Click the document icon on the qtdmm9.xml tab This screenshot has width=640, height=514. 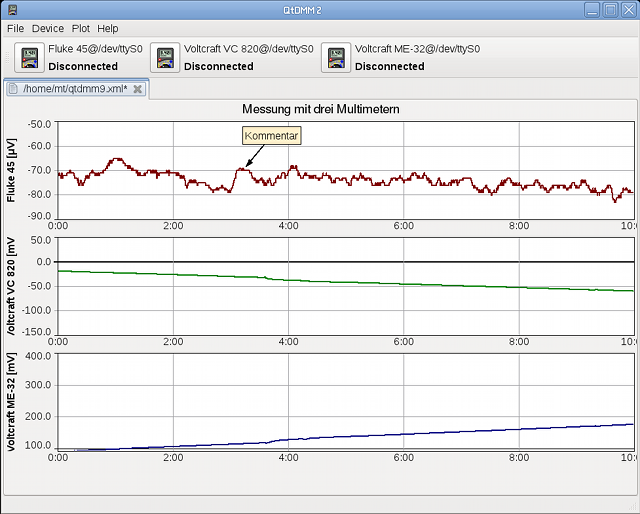pyautogui.click(x=13, y=89)
